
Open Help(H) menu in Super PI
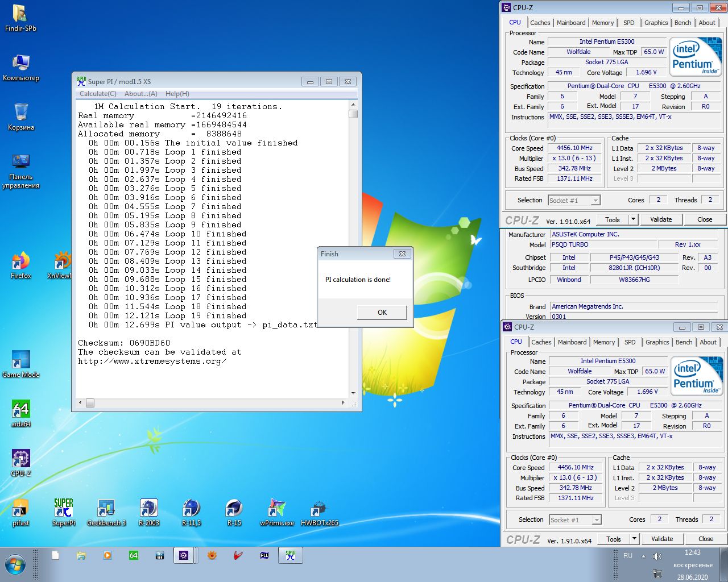coord(177,94)
